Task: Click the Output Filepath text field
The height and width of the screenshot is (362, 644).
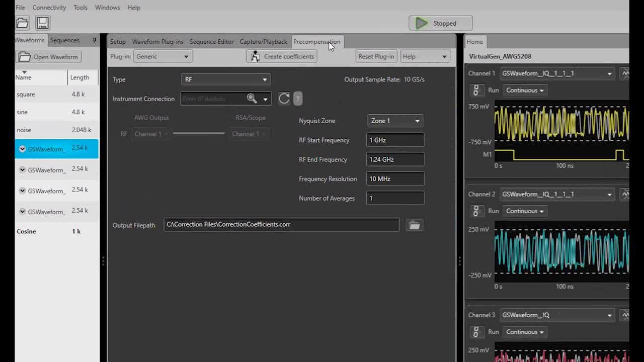Action: 281,225
